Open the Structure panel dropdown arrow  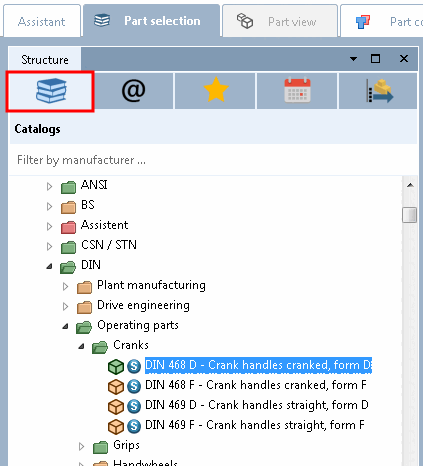(x=353, y=59)
